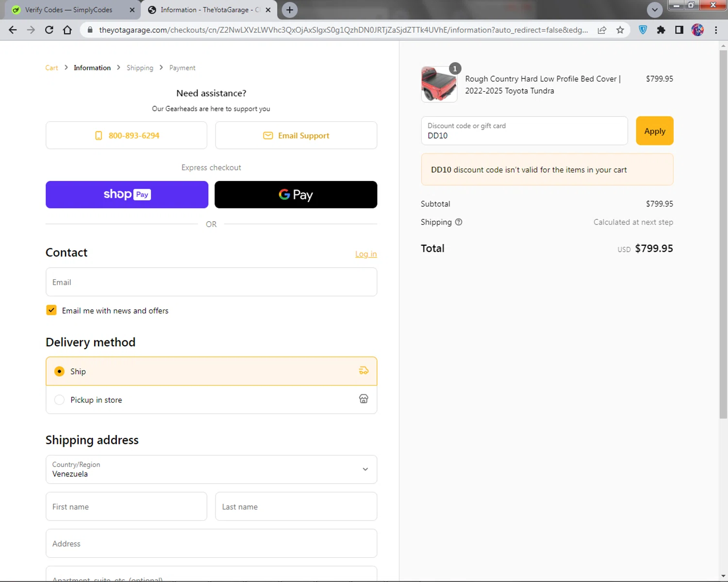Click the Total $799.95 amount
Screen dimensions: 728x582
pyautogui.click(x=654, y=248)
